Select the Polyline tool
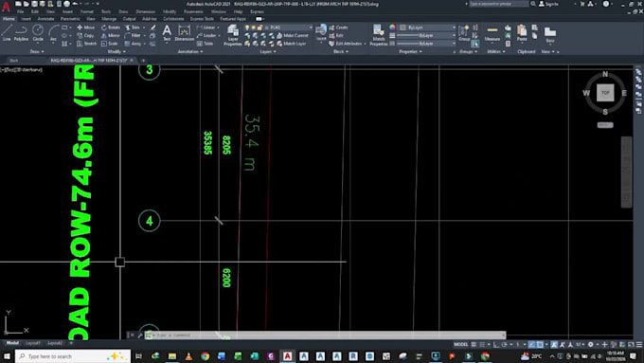This screenshot has height=363, width=644. pos(21,33)
